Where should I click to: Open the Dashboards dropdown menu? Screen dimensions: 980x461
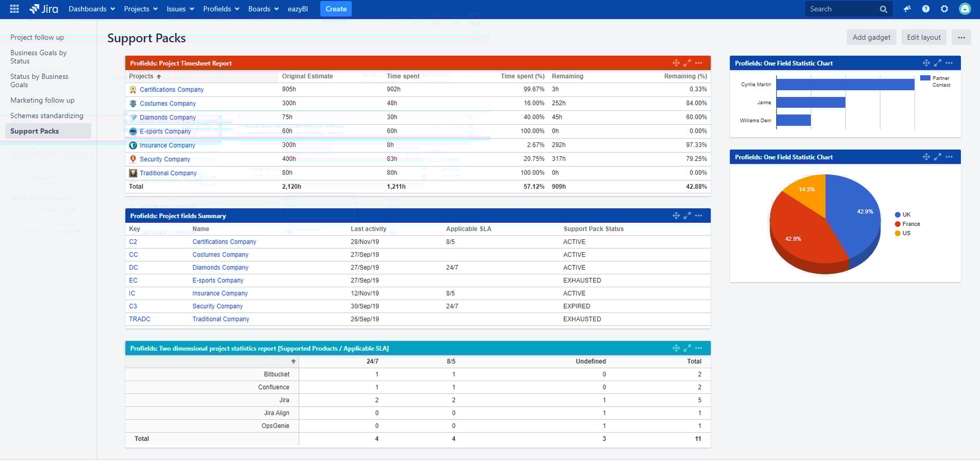[x=92, y=9]
